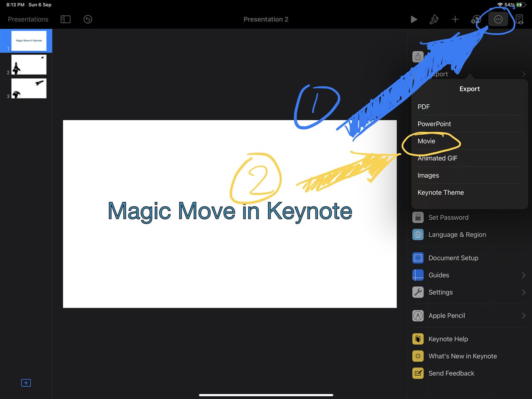Select the Presentation 2 title
Screen dimensions: 532x399
266,19
